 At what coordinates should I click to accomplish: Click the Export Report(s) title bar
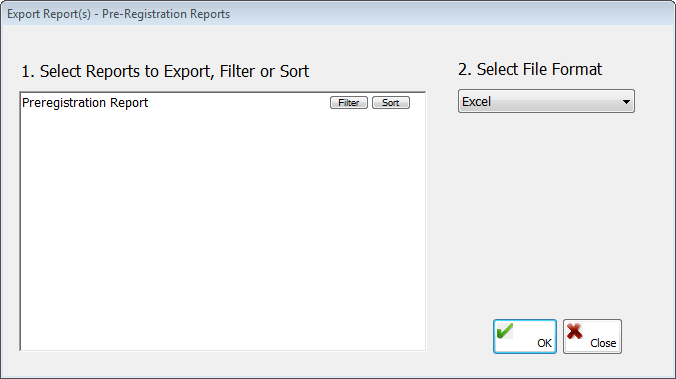click(338, 14)
